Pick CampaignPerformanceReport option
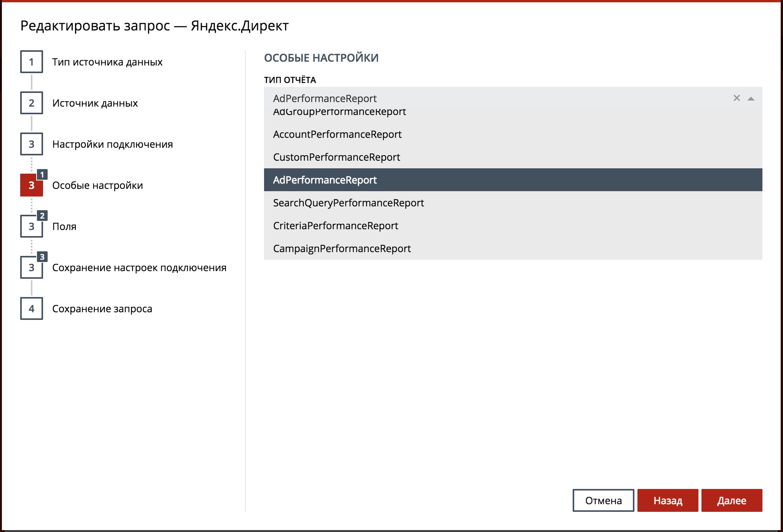783x532 pixels. (513, 248)
